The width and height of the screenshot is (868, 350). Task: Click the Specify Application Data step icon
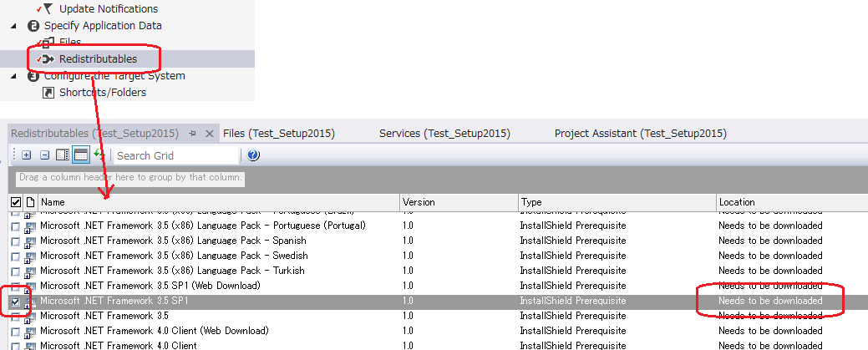(x=33, y=25)
